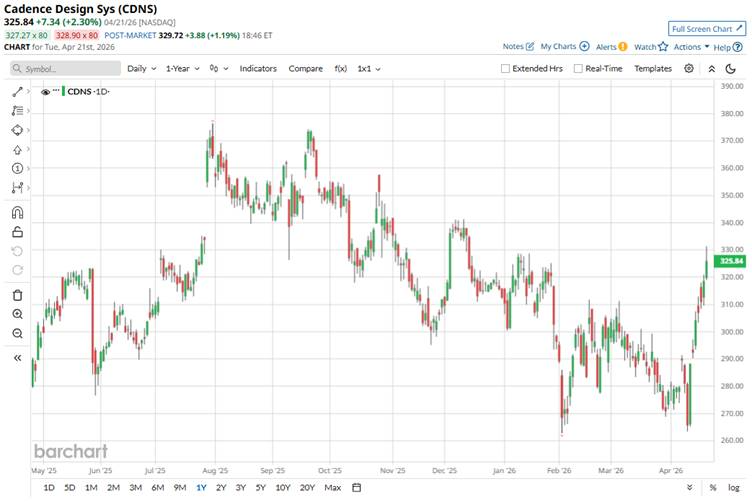Toggle the magnet snap mode
This screenshot has height=502, width=752.
pyautogui.click(x=17, y=212)
